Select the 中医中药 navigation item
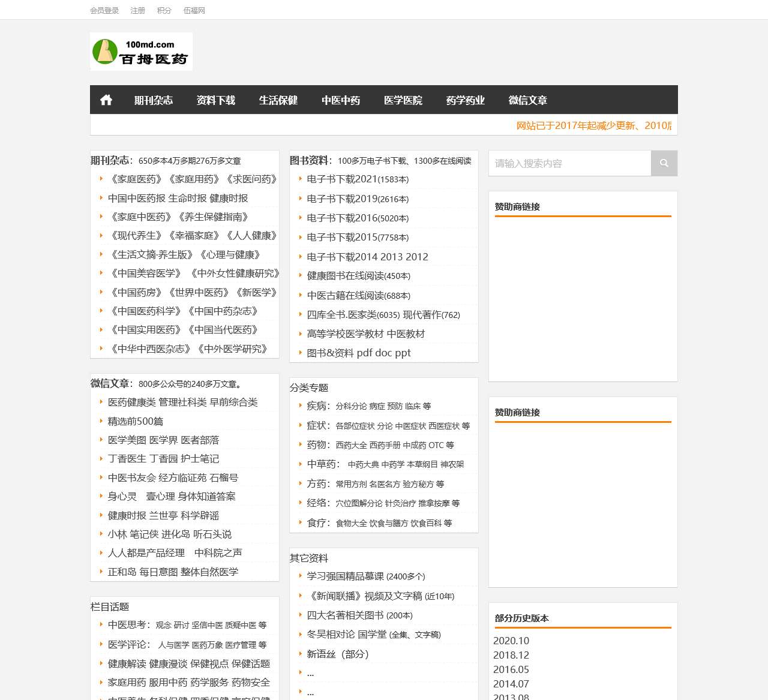 point(340,100)
